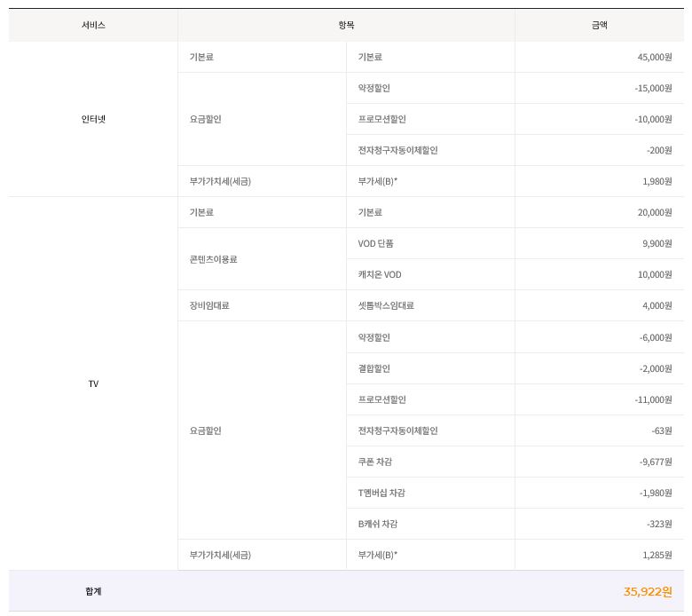Image resolution: width=692 pixels, height=616 pixels.
Task: Select the 인터넷 service cell
Action: coord(93,119)
